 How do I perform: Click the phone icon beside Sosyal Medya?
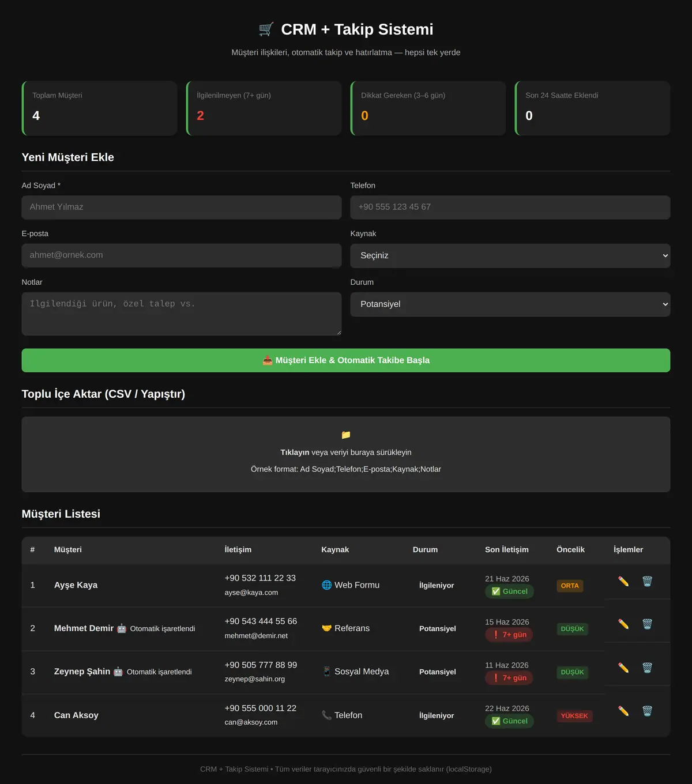(x=326, y=672)
